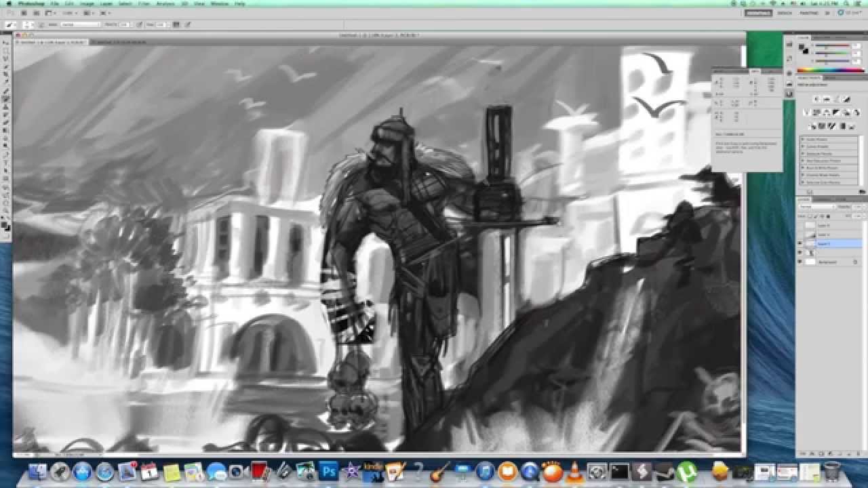868x488 pixels.
Task: Add a Curves adjustment
Action: [x=837, y=99]
